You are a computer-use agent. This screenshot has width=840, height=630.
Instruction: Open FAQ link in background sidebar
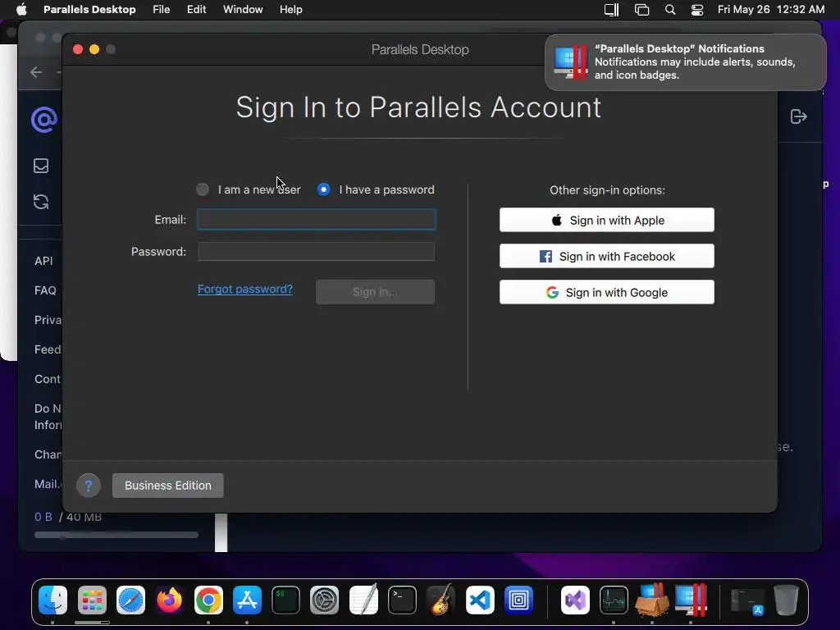45,290
